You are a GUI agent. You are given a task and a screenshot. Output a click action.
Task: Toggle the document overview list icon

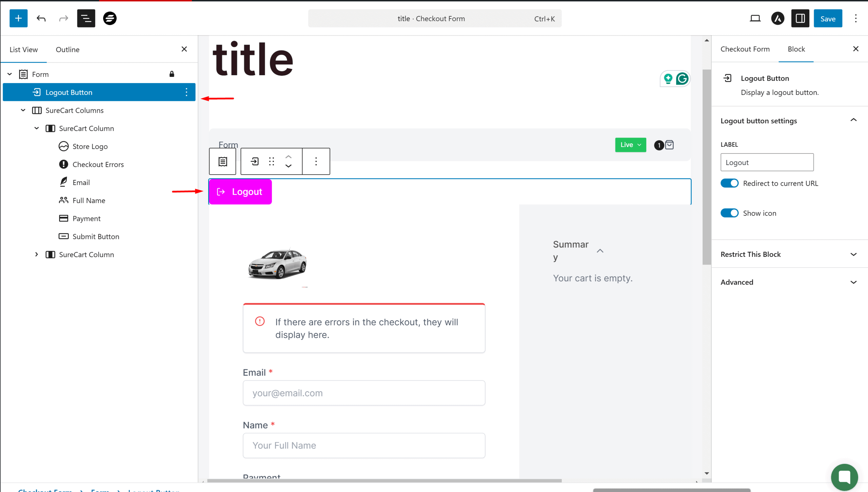[86, 18]
